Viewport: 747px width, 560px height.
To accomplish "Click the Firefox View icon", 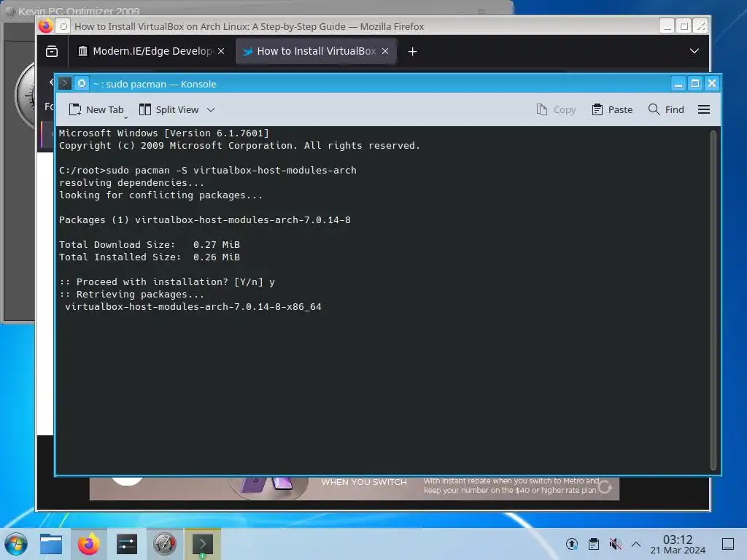I will tap(52, 52).
